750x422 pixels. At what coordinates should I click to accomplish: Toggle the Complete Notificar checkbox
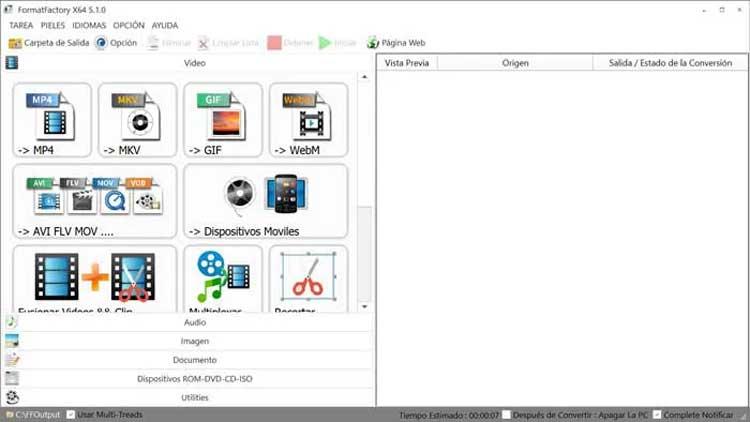657,414
